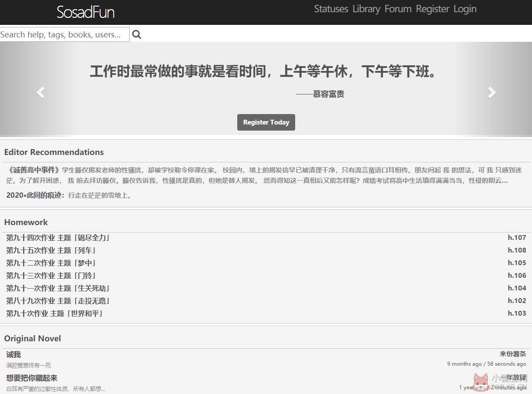Open the Original Novel section heading
The height and width of the screenshot is (394, 532).
coord(32,338)
